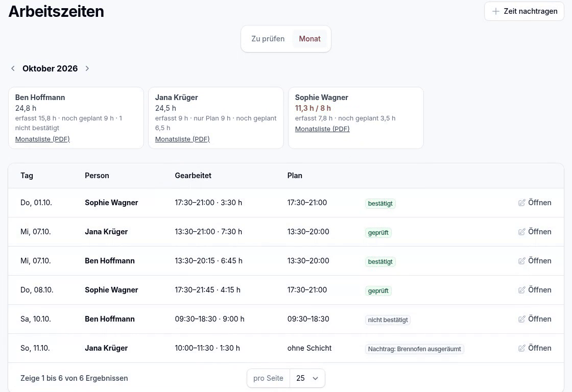572x392 pixels.
Task: Click the Person column header
Action: click(97, 176)
